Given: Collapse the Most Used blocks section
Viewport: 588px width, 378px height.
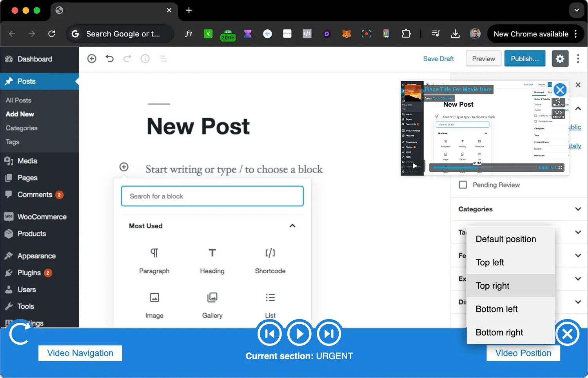Looking at the screenshot, I should (x=292, y=226).
